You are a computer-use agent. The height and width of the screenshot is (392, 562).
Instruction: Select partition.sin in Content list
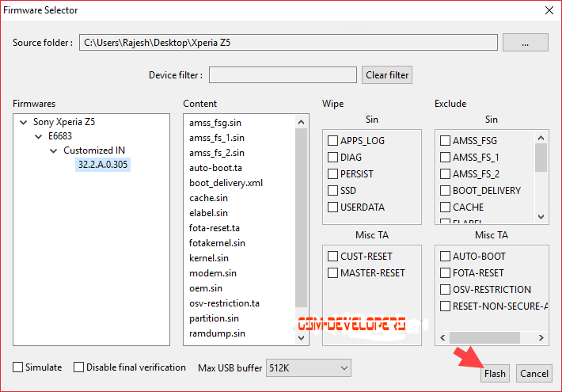pos(214,318)
